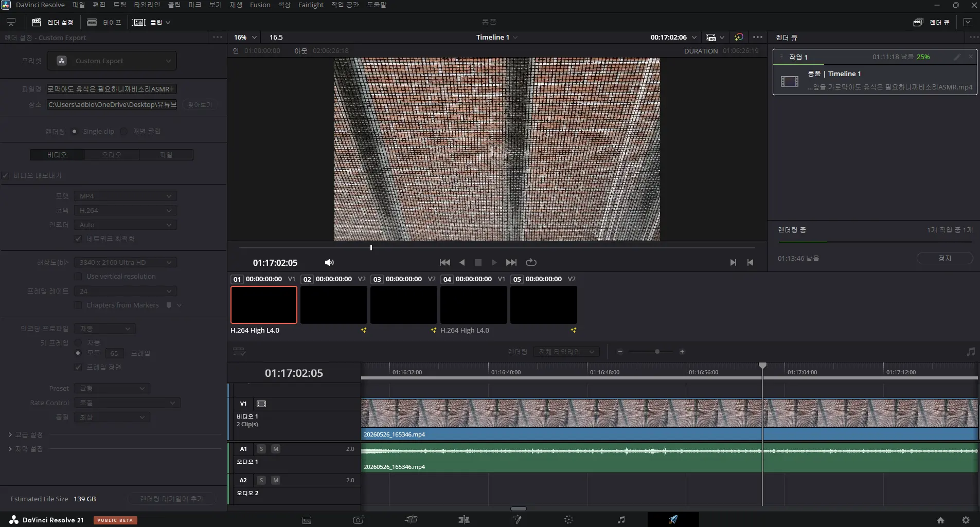
Task: Select the Deliver rocket page icon
Action: point(673,520)
